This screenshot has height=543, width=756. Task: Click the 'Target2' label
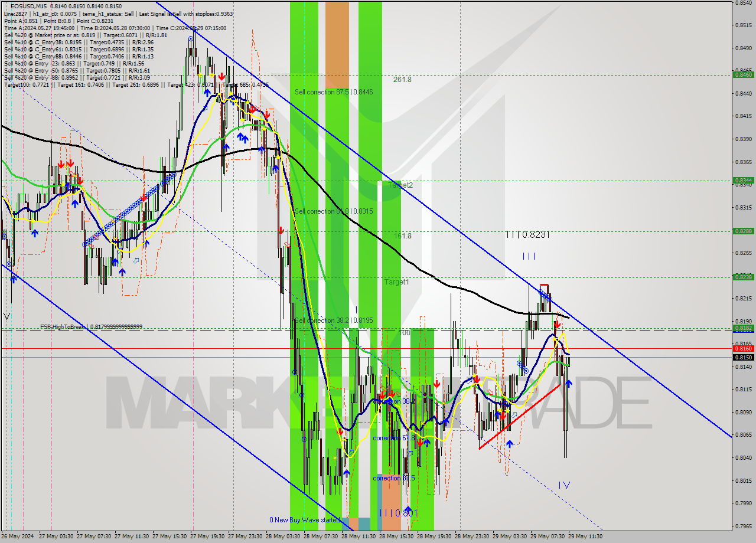400,185
